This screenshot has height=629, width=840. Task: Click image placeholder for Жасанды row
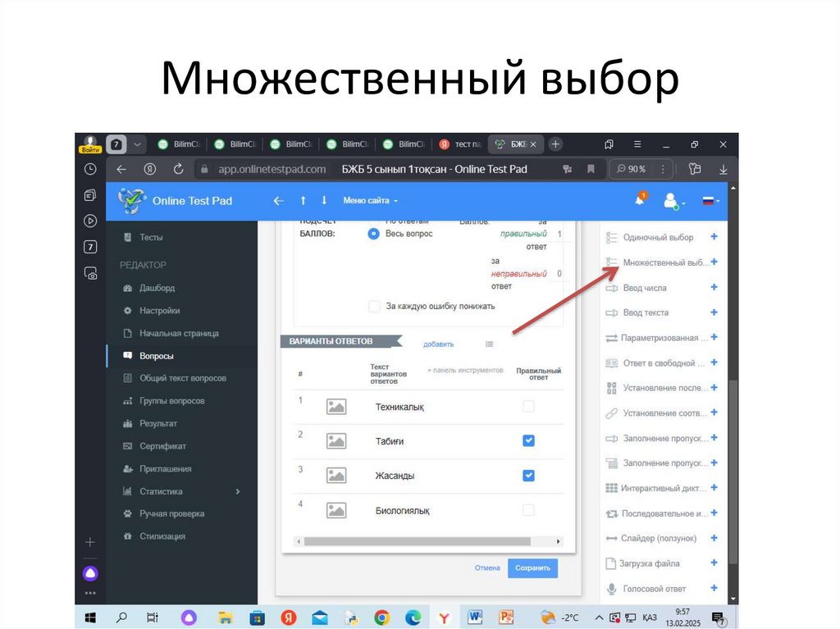pyautogui.click(x=336, y=476)
